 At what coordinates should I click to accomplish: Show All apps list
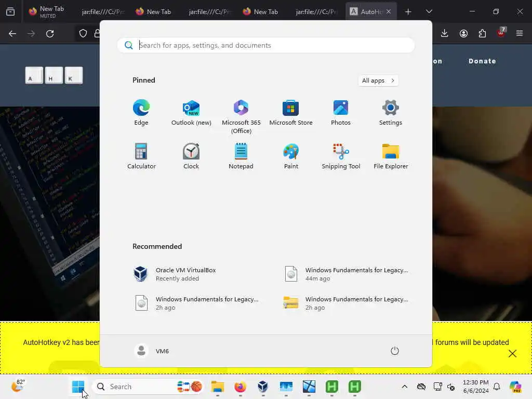click(x=378, y=81)
